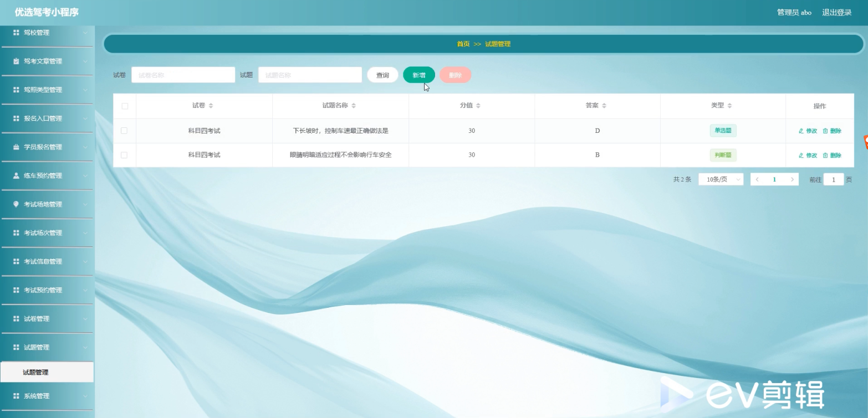Image resolution: width=868 pixels, height=418 pixels.
Task: Go to next page arrow
Action: 792,179
